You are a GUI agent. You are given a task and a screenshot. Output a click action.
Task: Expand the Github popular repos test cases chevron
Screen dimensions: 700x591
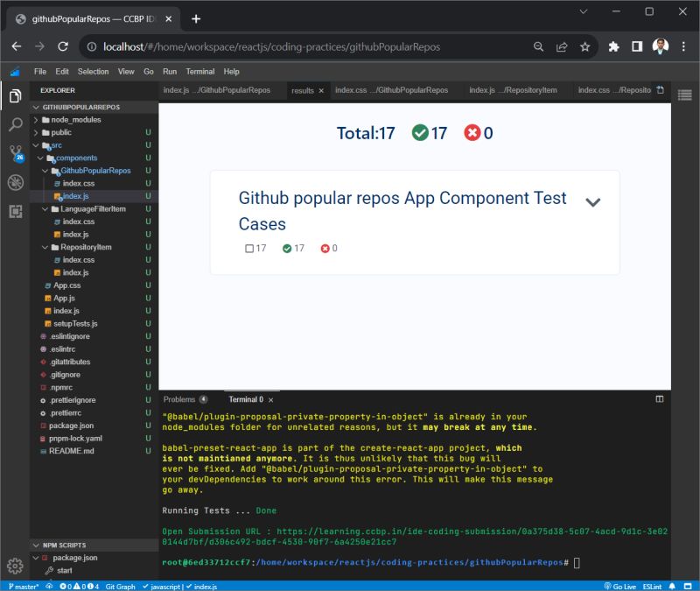tap(592, 202)
